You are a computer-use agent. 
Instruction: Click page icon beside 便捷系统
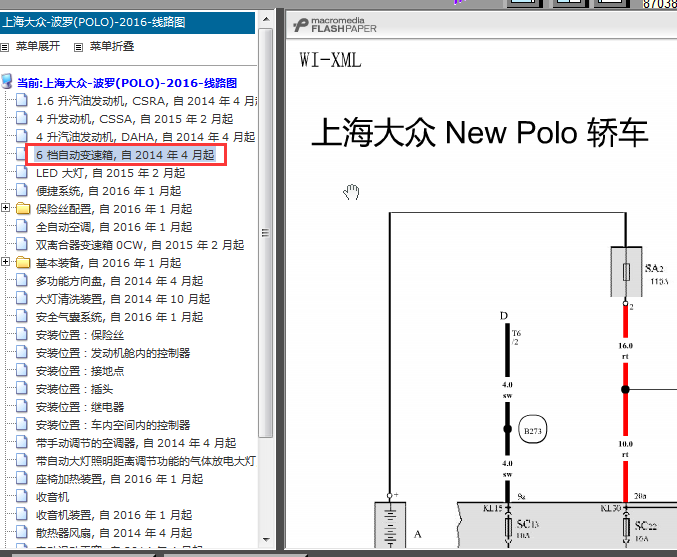[x=22, y=190]
